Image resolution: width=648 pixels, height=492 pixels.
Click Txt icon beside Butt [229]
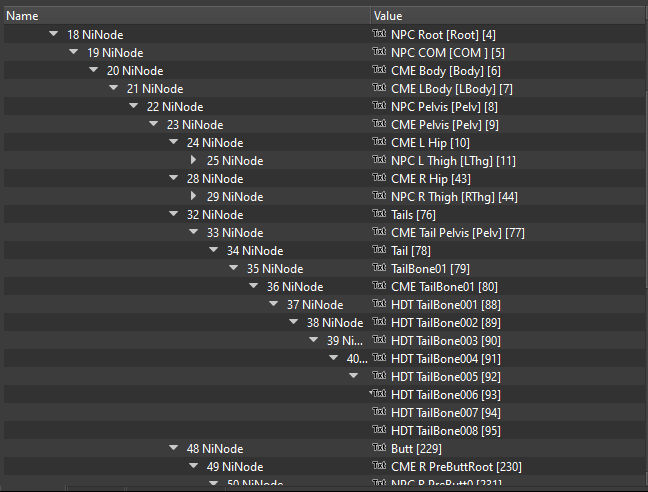379,448
